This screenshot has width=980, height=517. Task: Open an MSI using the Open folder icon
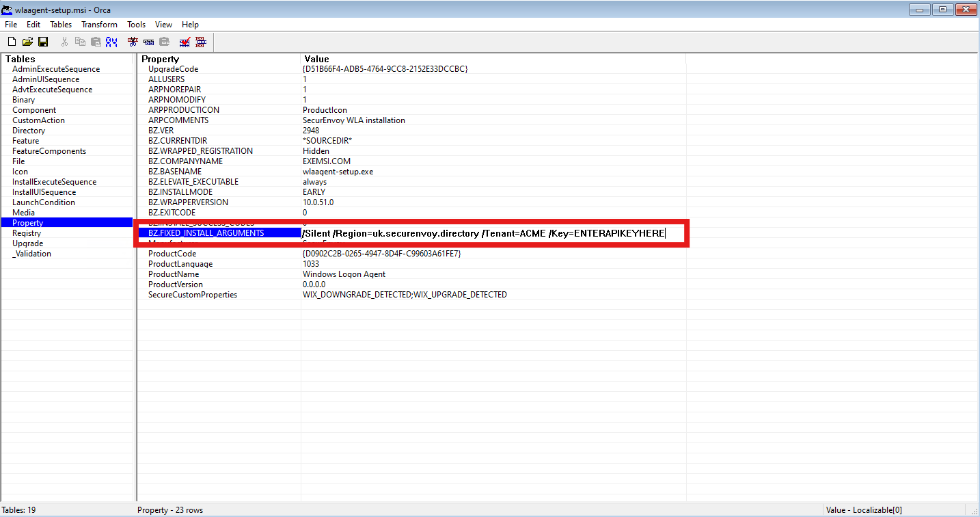[27, 41]
